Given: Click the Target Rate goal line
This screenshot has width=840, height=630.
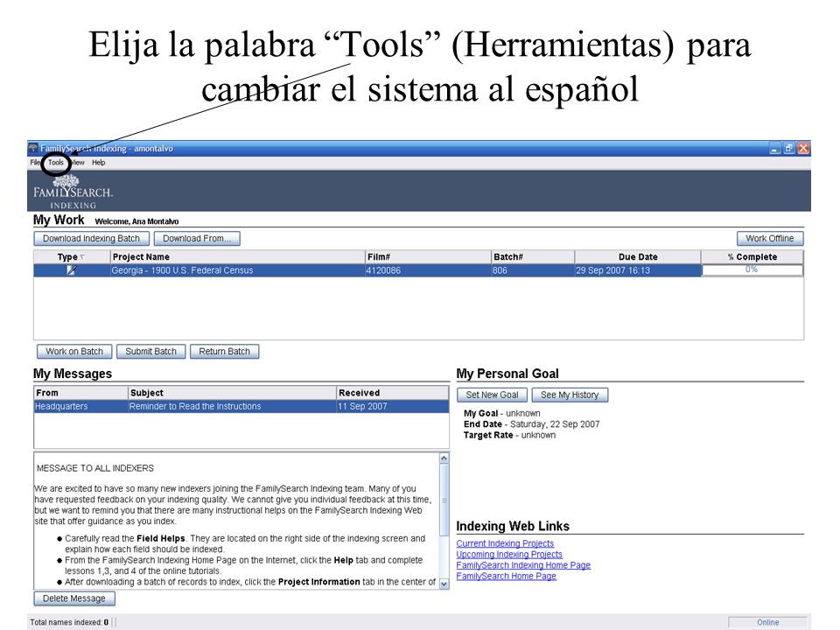Looking at the screenshot, I should click(509, 435).
